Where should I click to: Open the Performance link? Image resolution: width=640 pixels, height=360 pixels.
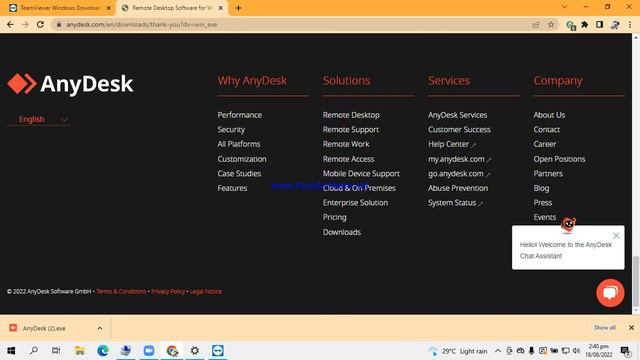click(x=240, y=115)
